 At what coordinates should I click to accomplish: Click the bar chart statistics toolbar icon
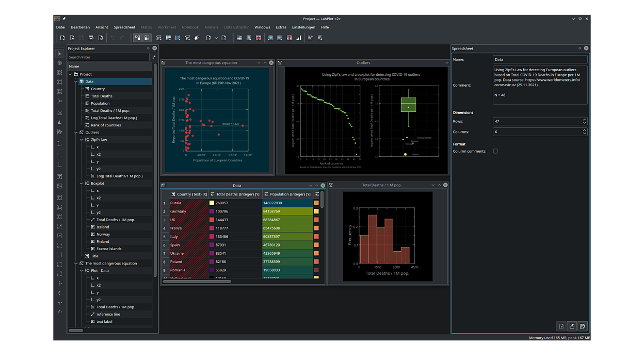click(299, 38)
